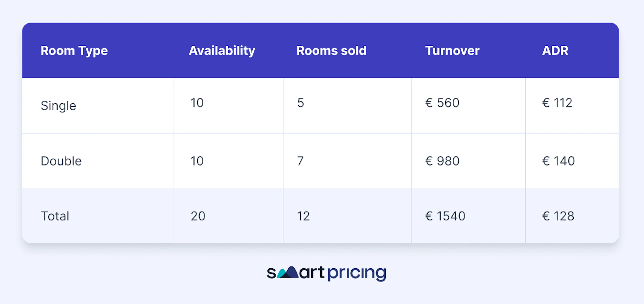Click the Double rooms sold value 7
This screenshot has height=304, width=644.
(x=301, y=161)
